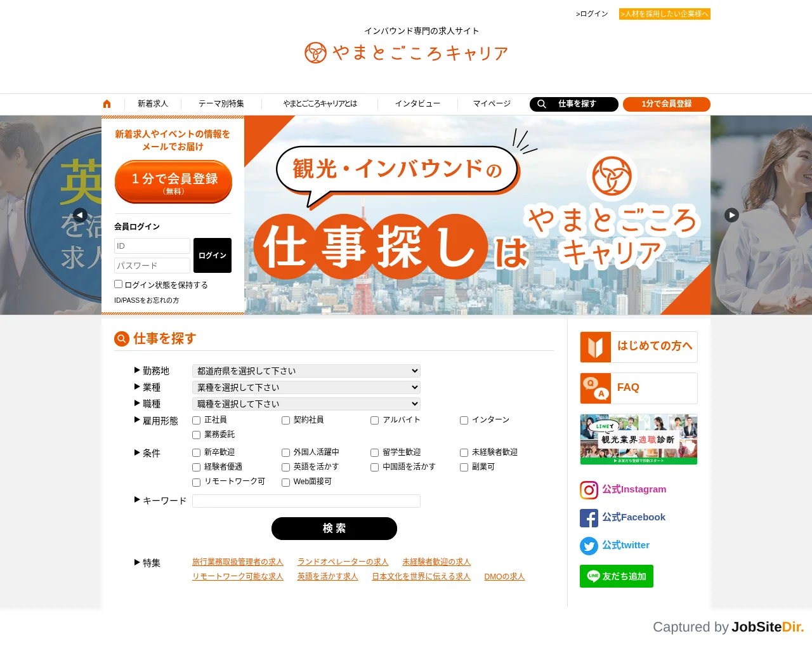Image resolution: width=812 pixels, height=646 pixels.
Task: Click the 公式Facebook text link
Action: (634, 517)
